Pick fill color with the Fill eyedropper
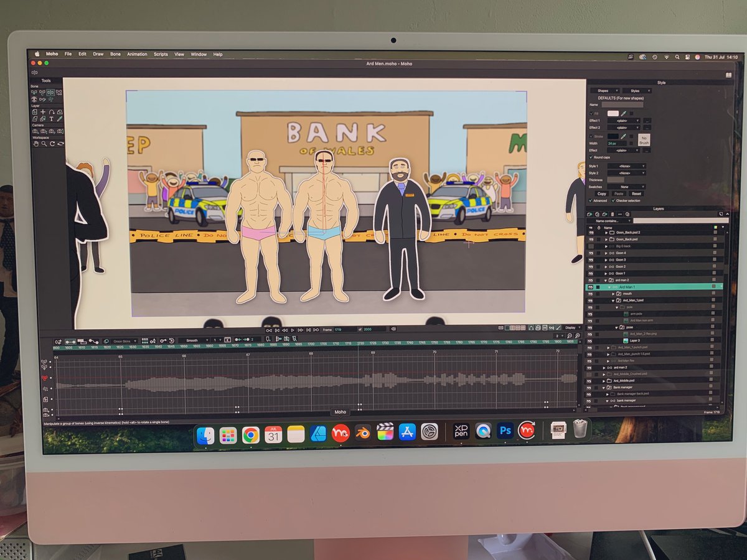The height and width of the screenshot is (560, 747). 623,113
